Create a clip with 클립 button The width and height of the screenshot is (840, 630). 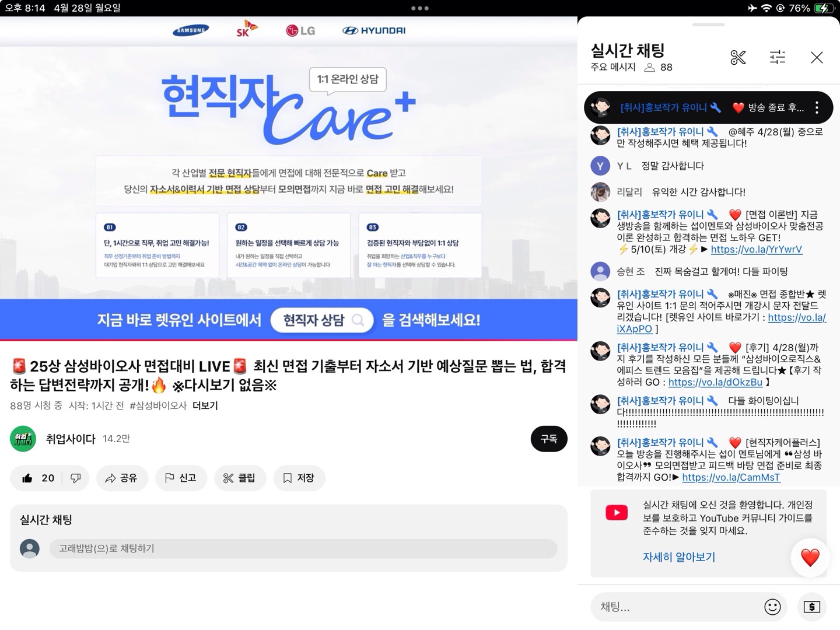(240, 478)
